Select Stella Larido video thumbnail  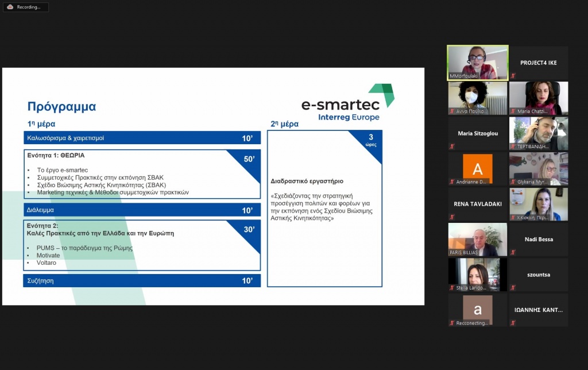pos(478,274)
